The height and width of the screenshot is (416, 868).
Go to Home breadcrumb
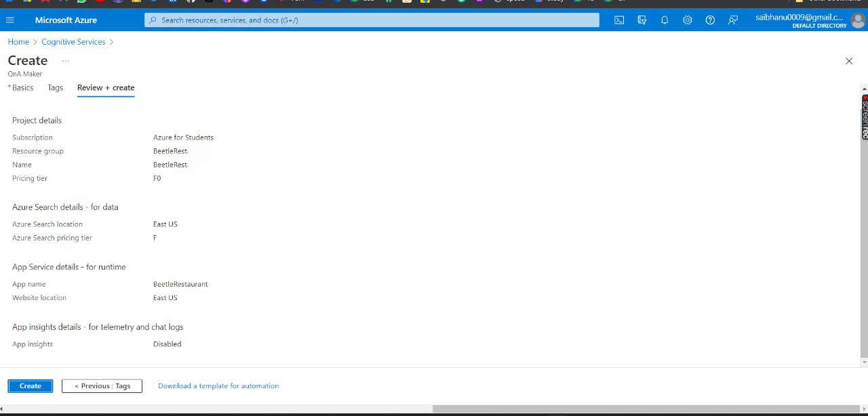pos(18,42)
